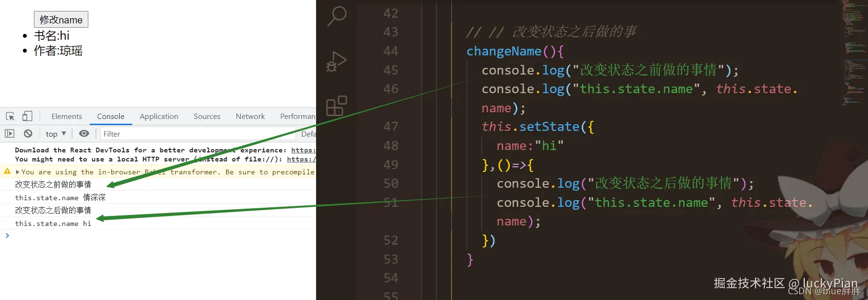868x300 pixels.
Task: Open the Search icon in the activity bar
Action: click(x=337, y=16)
